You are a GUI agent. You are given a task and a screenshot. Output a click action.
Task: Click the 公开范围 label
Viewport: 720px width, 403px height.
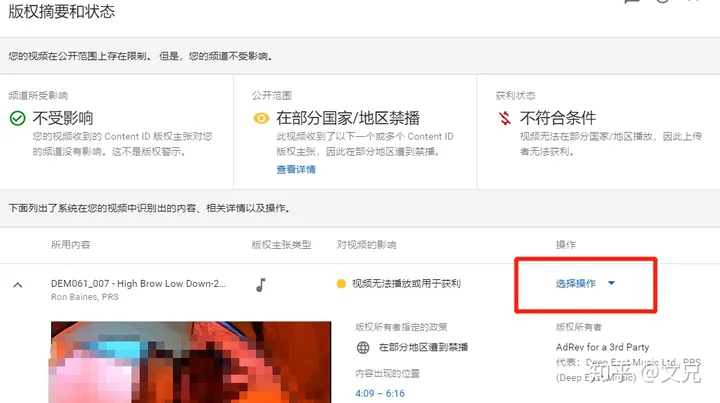(x=271, y=95)
